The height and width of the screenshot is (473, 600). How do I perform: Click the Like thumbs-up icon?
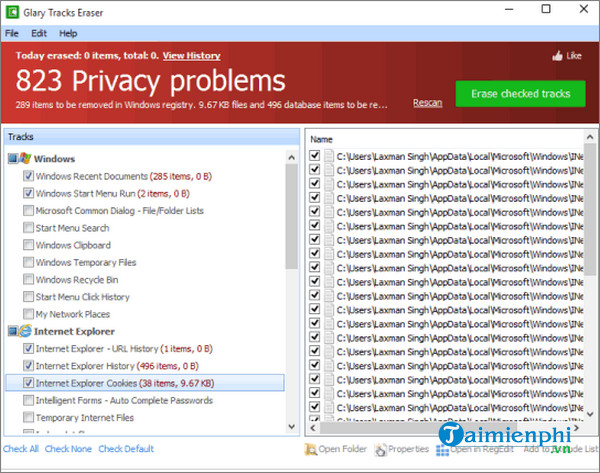557,56
